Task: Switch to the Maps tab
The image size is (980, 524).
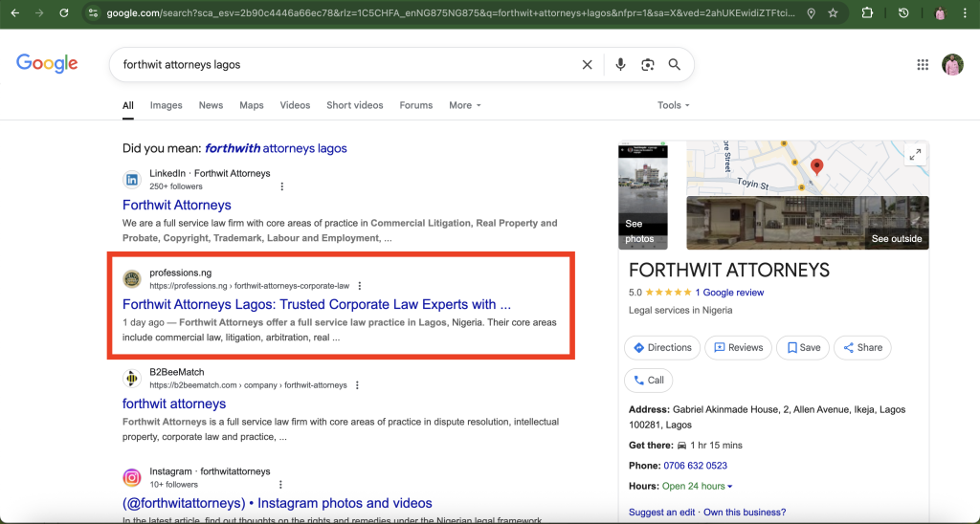Action: [252, 105]
